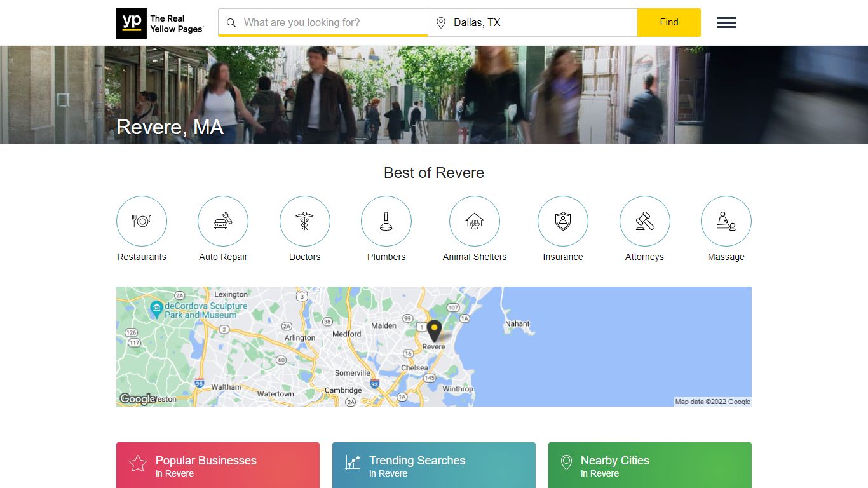Open the Auto Repair text link
This screenshot has width=868, height=488.
[x=223, y=257]
